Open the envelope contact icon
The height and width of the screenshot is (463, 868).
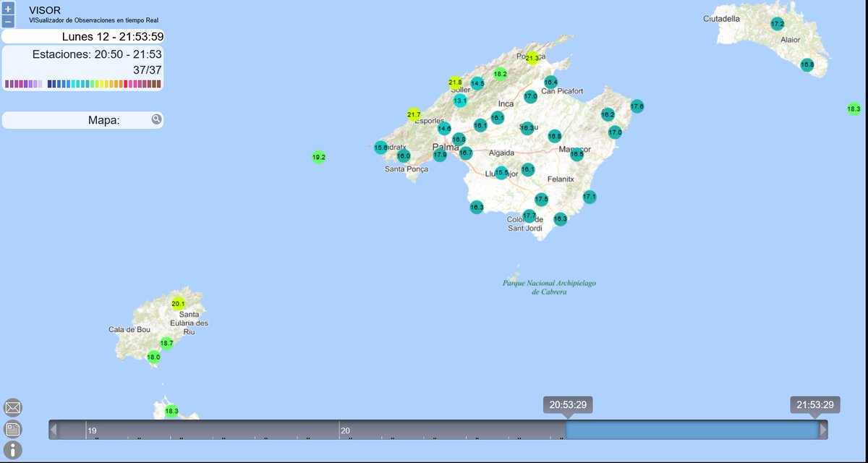13,407
